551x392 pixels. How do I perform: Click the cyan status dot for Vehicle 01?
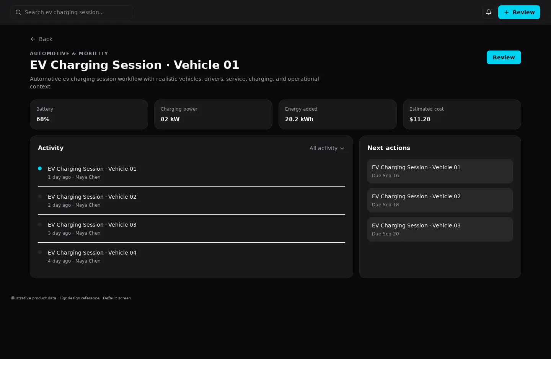[x=40, y=168]
